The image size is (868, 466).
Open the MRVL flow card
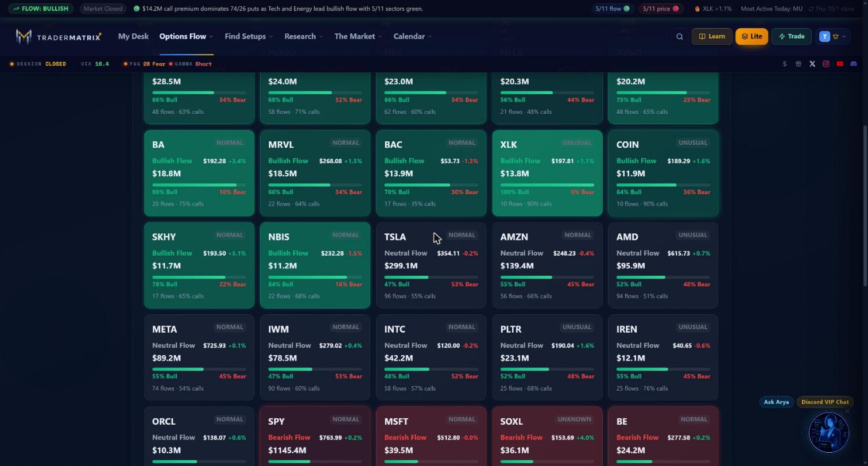315,174
